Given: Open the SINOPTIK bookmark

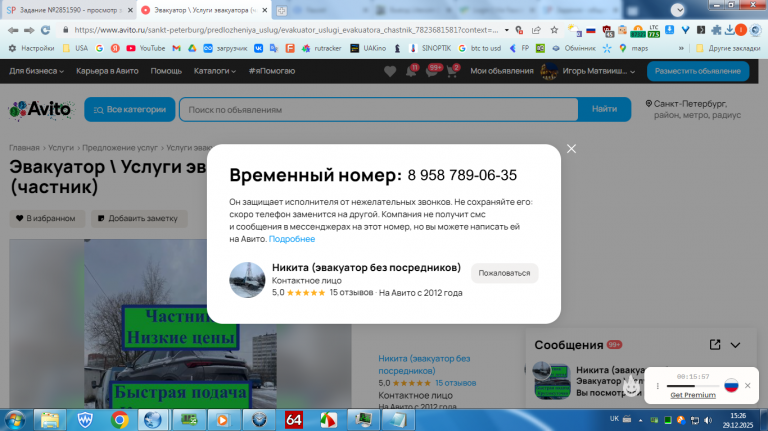Looking at the screenshot, I should click(430, 48).
